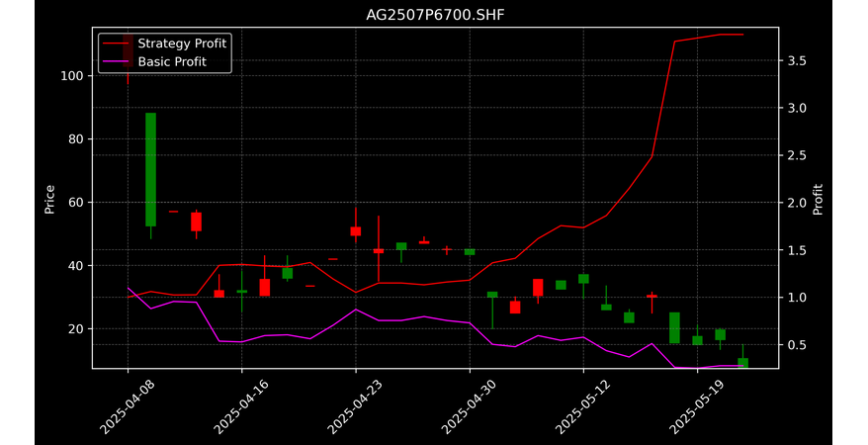The image size is (868, 445).
Task: Click the 1.0 tick on Profit axis
Action: pos(797,298)
